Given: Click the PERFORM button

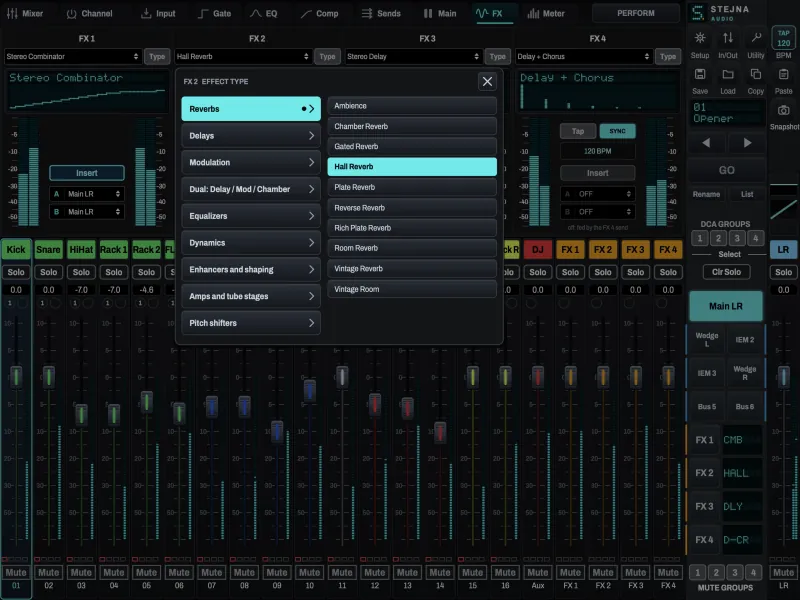Looking at the screenshot, I should click(x=636, y=13).
